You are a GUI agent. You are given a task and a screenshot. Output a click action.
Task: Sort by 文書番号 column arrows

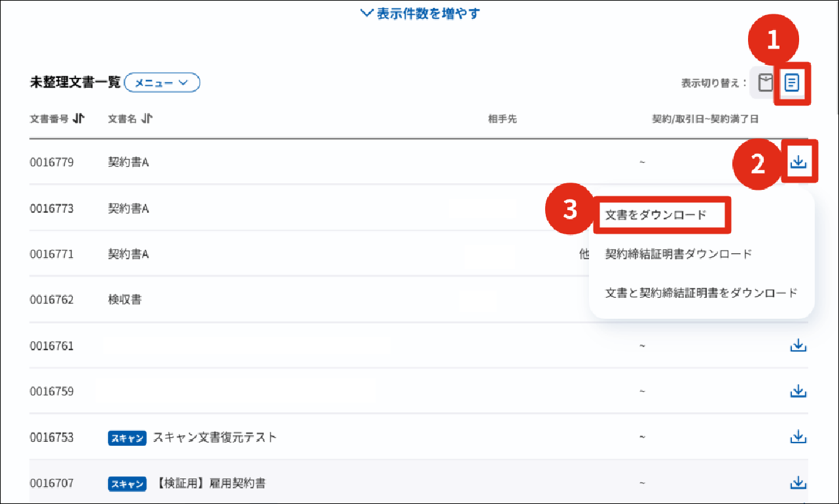[x=79, y=118]
